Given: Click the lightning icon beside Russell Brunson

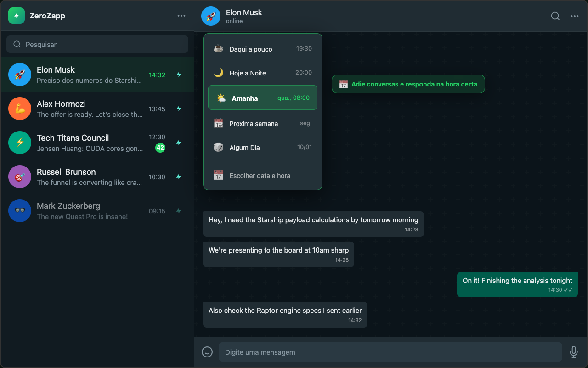Looking at the screenshot, I should coord(179,177).
